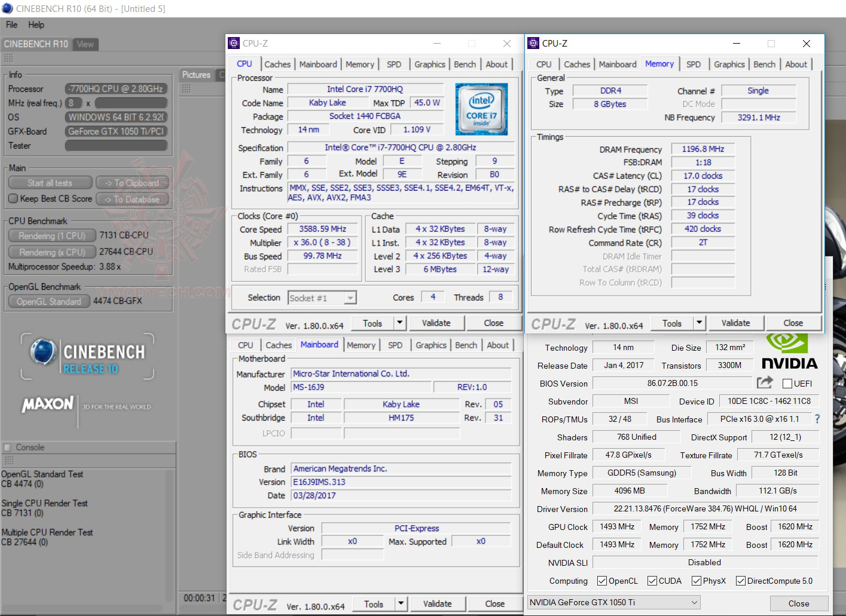
Task: Open the File menu in Cinebench
Action: click(x=11, y=25)
